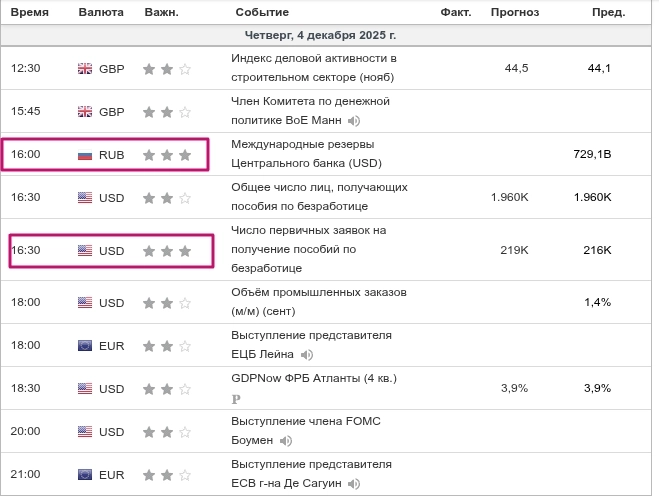The image size is (659, 498).
Task: Click the speaker icon after Де Сагуин
Action: pyautogui.click(x=352, y=484)
